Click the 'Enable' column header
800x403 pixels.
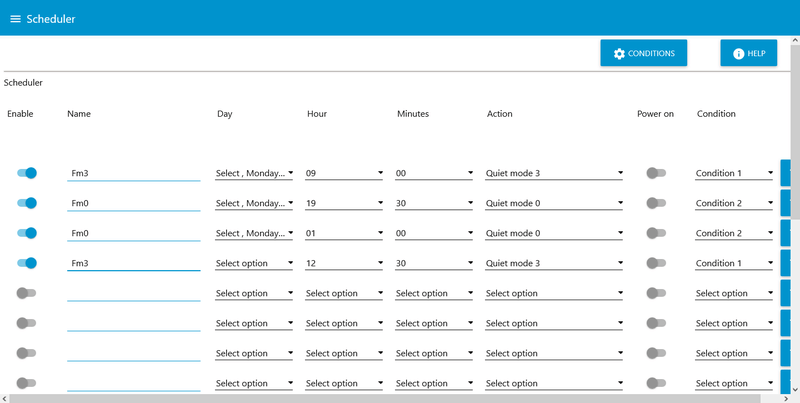(20, 114)
